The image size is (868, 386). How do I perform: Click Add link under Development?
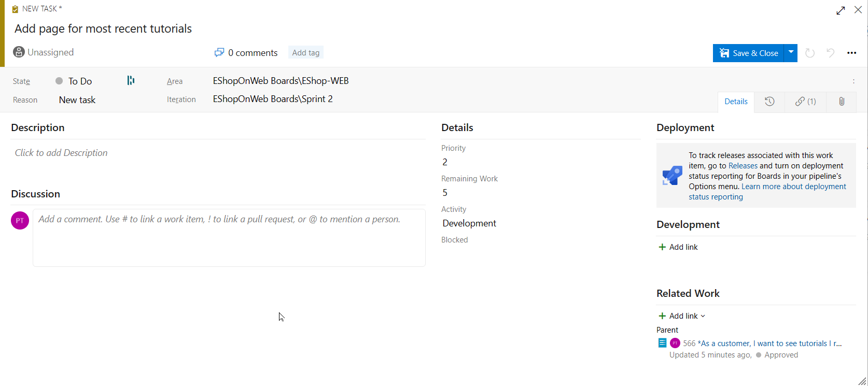(x=678, y=247)
